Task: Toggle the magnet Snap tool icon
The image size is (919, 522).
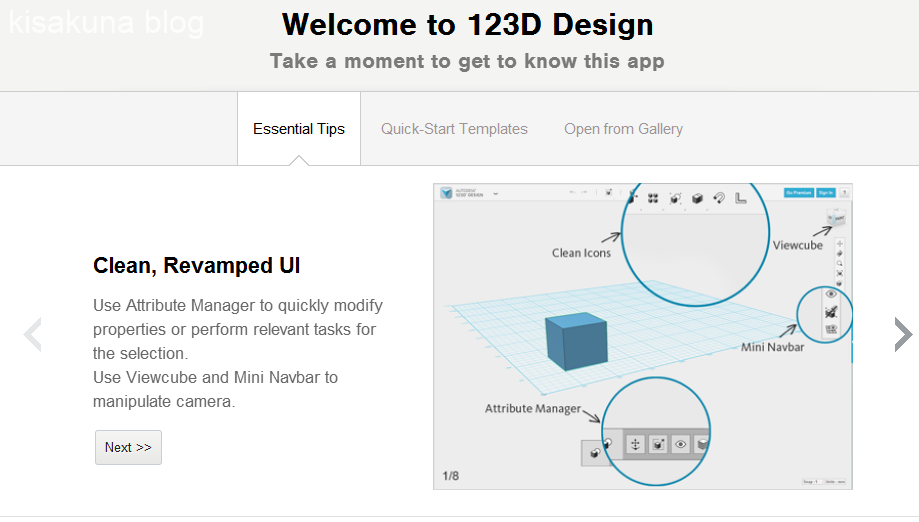Action: (718, 198)
